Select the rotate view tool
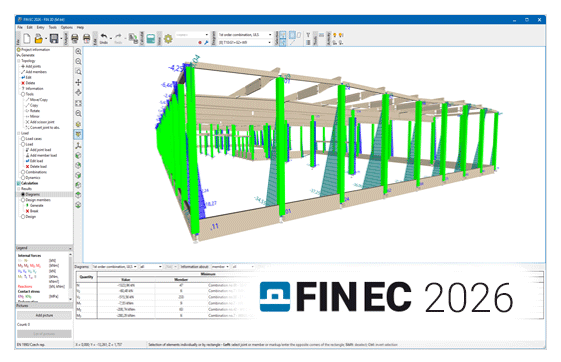 click(x=78, y=93)
